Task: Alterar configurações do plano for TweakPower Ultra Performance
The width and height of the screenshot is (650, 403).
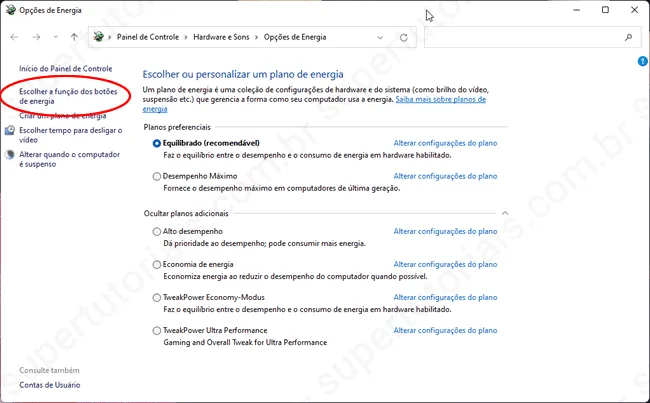Action: 445,330
